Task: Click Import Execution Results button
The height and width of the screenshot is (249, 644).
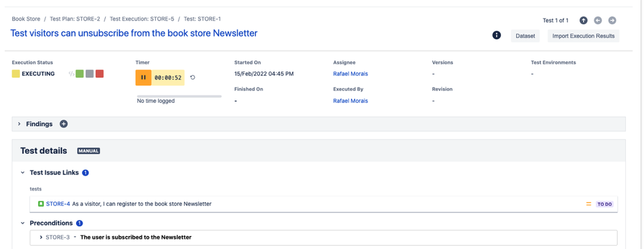Action: tap(583, 36)
